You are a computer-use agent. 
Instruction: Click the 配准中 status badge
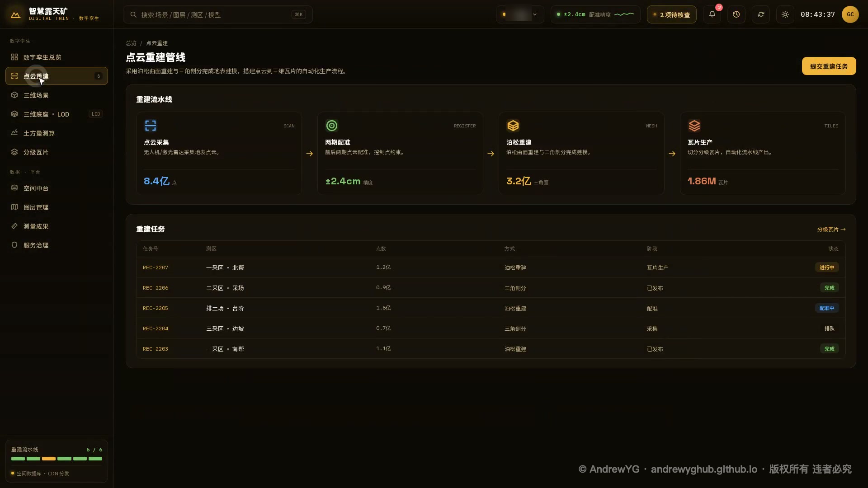(x=827, y=308)
